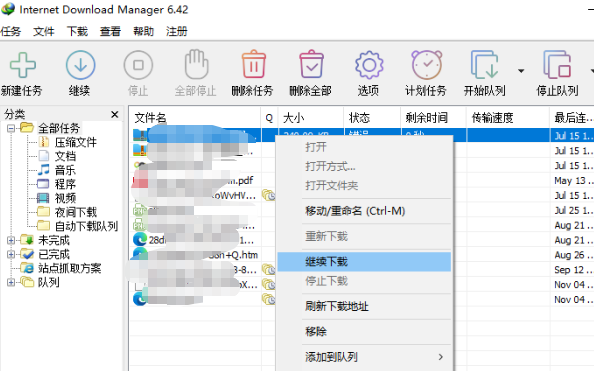Select 音乐 category
This screenshot has width=594, height=371.
click(65, 170)
